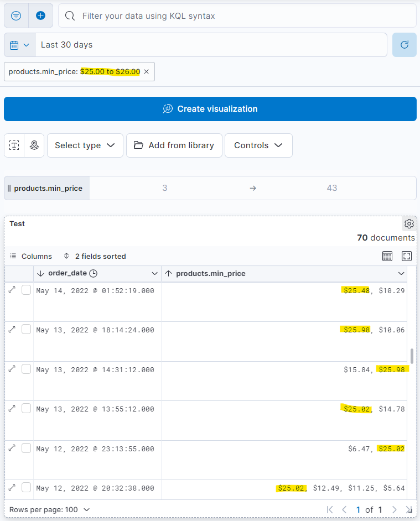Open the calendar quick date menu
The width and height of the screenshot is (420, 521).
click(x=19, y=45)
